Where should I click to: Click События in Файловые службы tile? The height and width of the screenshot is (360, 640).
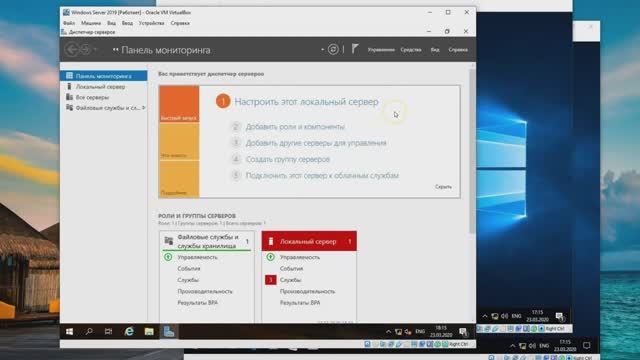[x=189, y=269]
